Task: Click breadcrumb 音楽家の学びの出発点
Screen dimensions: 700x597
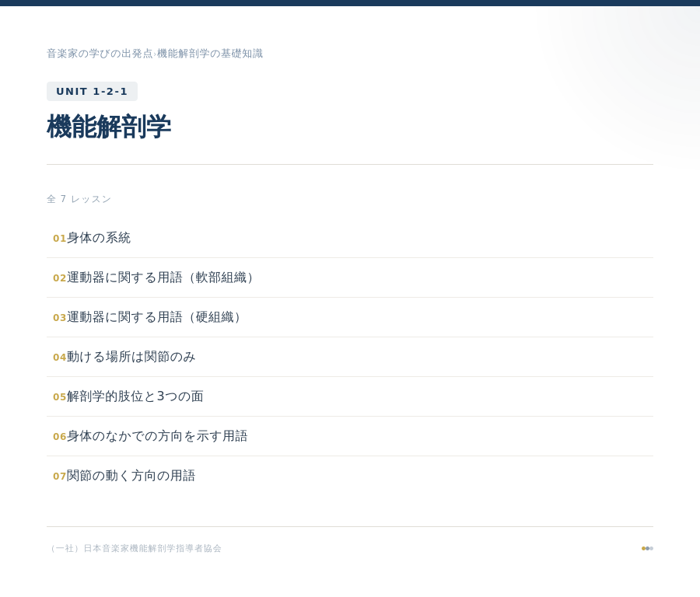Action: click(x=100, y=54)
